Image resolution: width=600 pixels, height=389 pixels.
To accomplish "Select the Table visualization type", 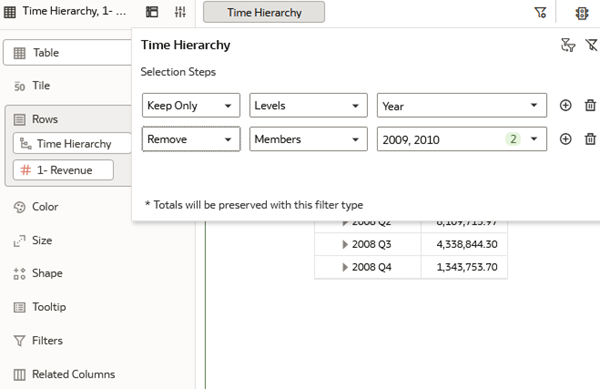I will [68, 52].
